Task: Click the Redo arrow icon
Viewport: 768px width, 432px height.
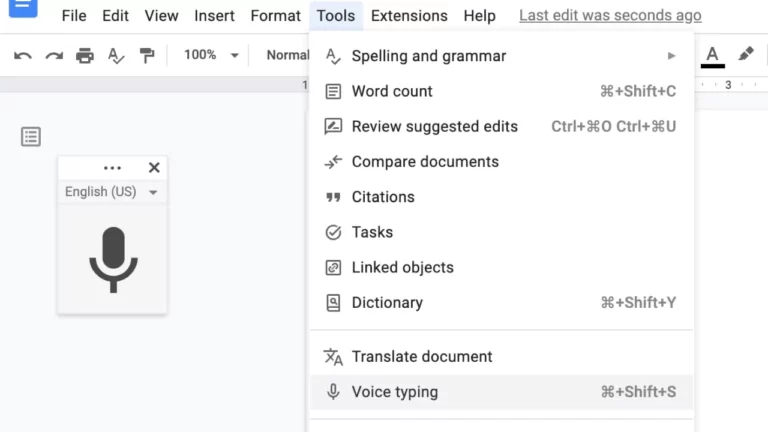Action: 54,55
